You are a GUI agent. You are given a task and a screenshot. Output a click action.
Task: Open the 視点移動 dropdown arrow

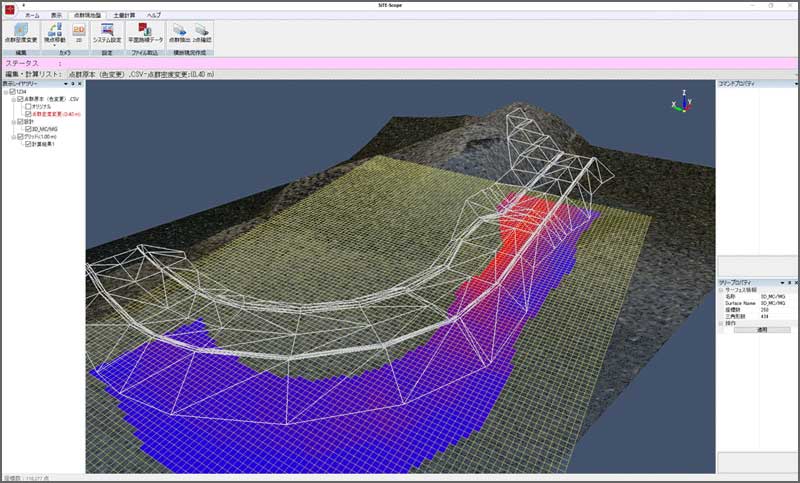[56, 45]
